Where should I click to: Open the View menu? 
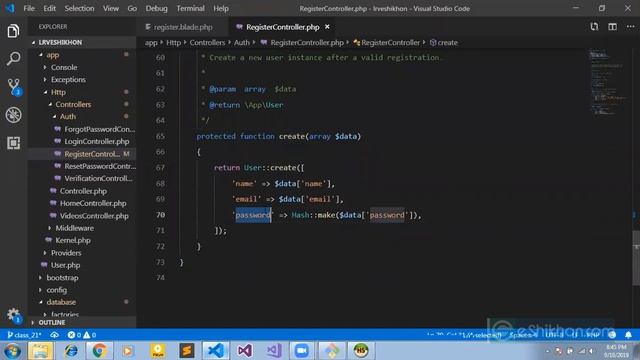click(111, 8)
